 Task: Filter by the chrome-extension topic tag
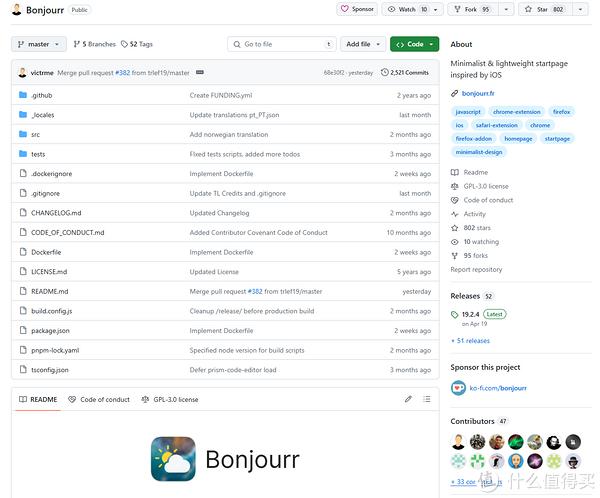517,112
